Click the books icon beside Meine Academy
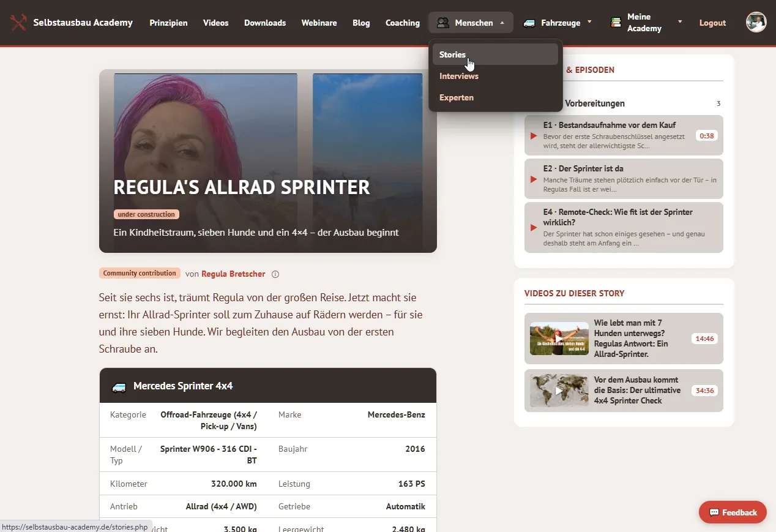The height and width of the screenshot is (532, 776). coord(616,22)
